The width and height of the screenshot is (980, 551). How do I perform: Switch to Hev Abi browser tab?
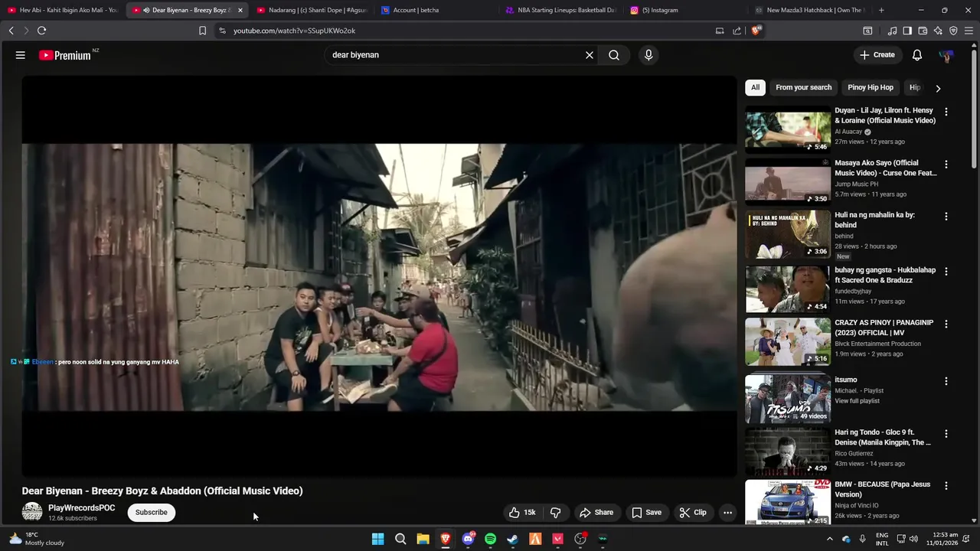tap(63, 10)
